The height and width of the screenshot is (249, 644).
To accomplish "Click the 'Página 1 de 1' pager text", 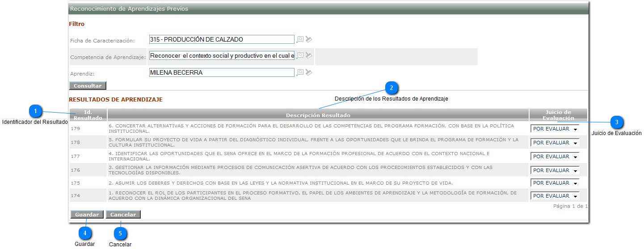I will tap(570, 206).
